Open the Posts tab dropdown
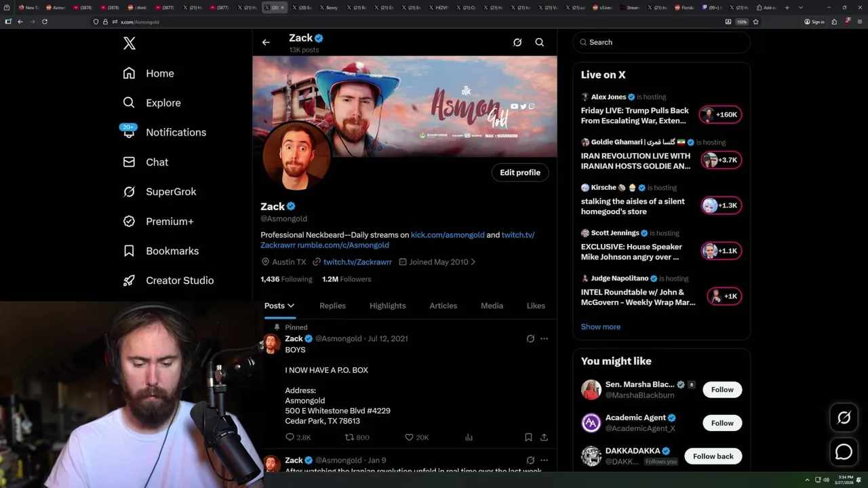 (x=279, y=306)
